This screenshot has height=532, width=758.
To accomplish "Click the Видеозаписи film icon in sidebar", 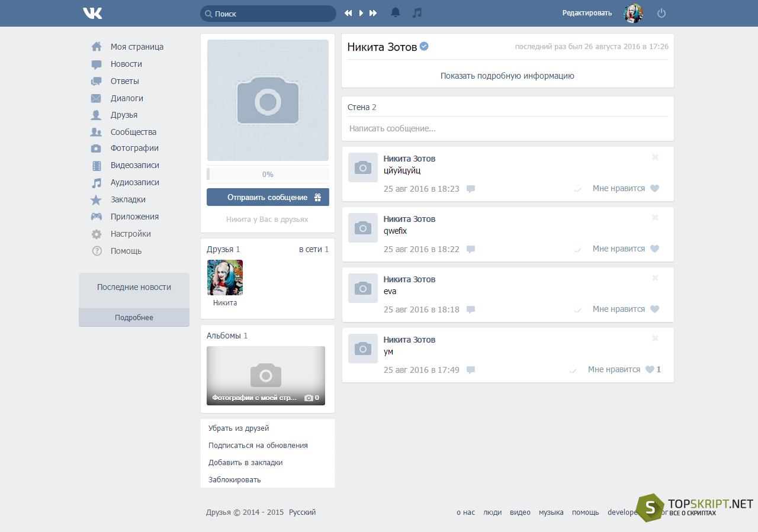I will [x=96, y=166].
